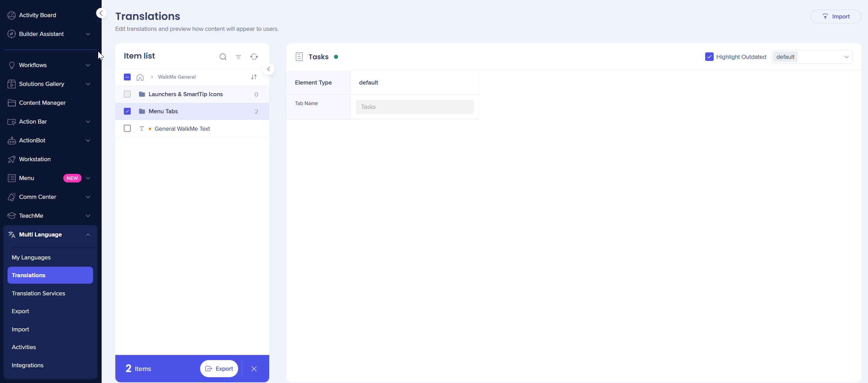Screen dimensions: 868x383
Task: Collapse the left sidebar with arrow button
Action: [101, 13]
